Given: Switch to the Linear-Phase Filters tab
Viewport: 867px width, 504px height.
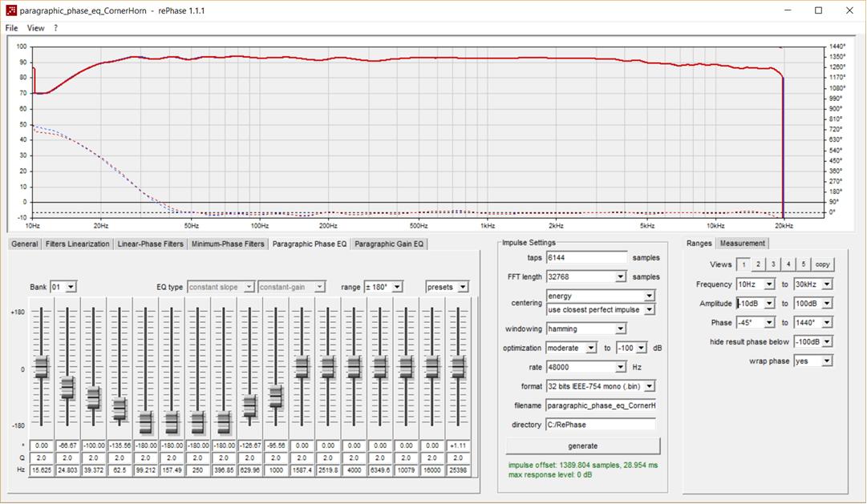Looking at the screenshot, I should (151, 244).
